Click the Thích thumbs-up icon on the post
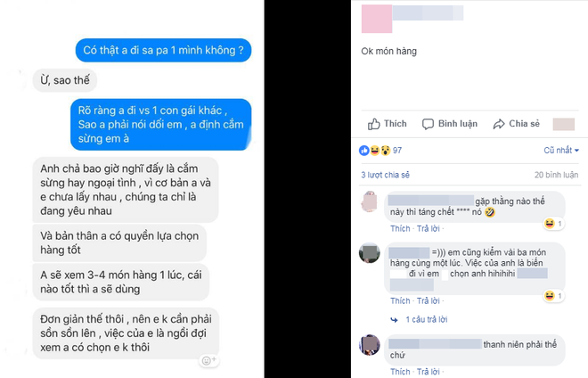The width and height of the screenshot is (588, 378). click(373, 124)
